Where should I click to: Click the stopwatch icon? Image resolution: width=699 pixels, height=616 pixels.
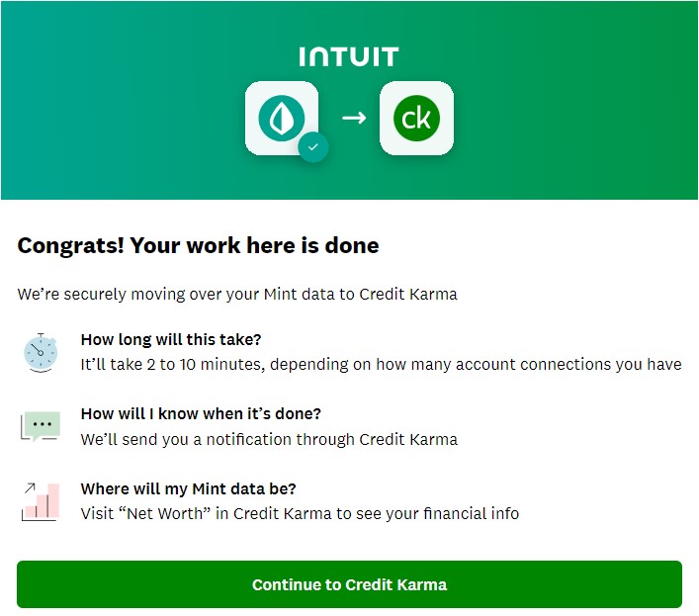pos(41,352)
